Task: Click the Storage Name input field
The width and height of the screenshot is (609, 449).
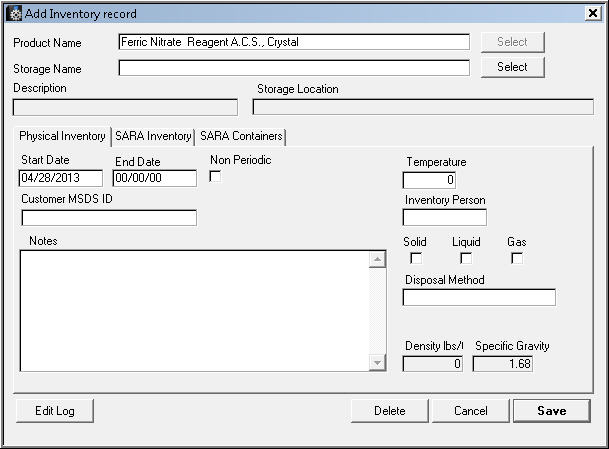Action: click(x=294, y=68)
